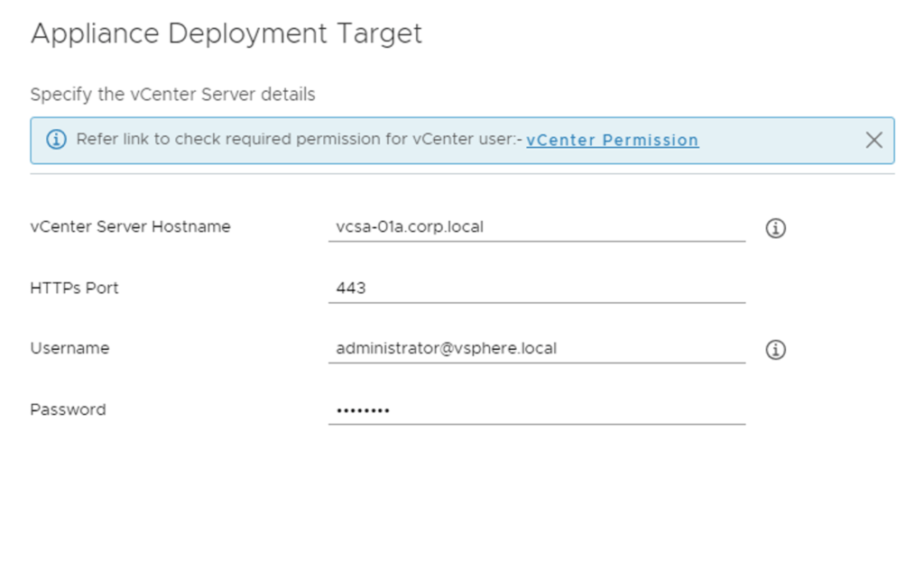Click the vCenter Server Hostname label
924x588 pixels.
click(130, 227)
